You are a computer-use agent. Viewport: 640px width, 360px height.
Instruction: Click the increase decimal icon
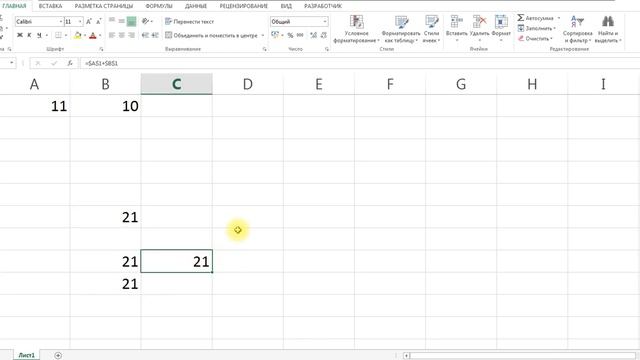[x=313, y=36]
